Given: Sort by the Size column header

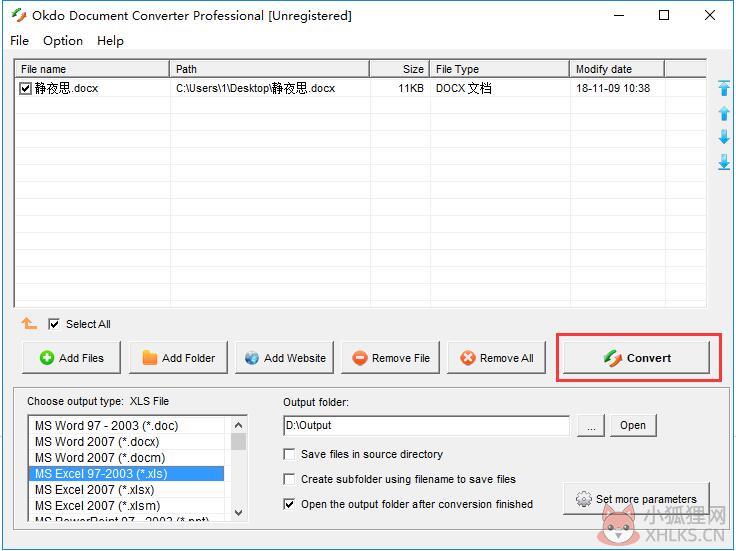Looking at the screenshot, I should tap(399, 69).
